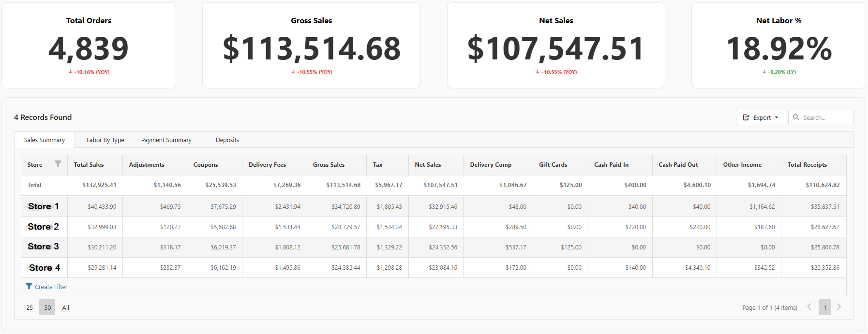Focus the Search input field

(x=821, y=117)
